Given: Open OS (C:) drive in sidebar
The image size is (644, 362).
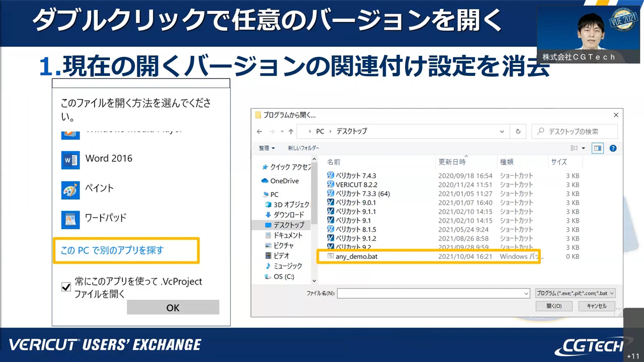Looking at the screenshot, I should click(x=280, y=277).
